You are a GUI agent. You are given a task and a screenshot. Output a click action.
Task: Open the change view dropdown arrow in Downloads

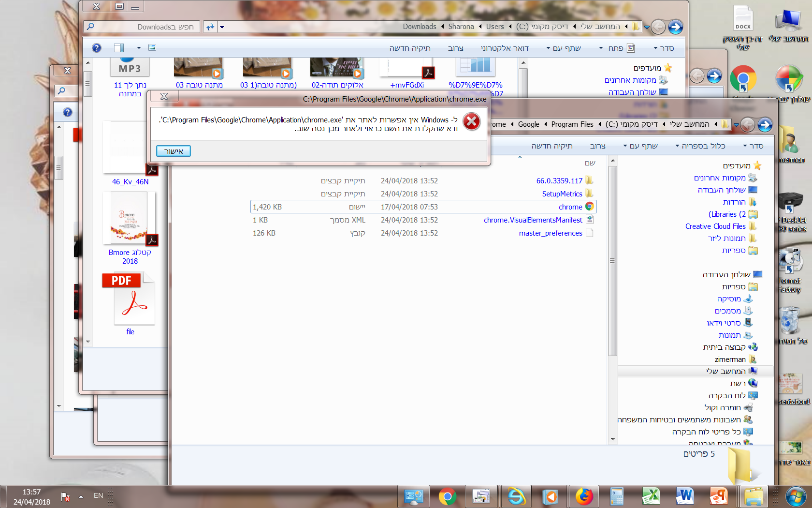[x=139, y=48]
